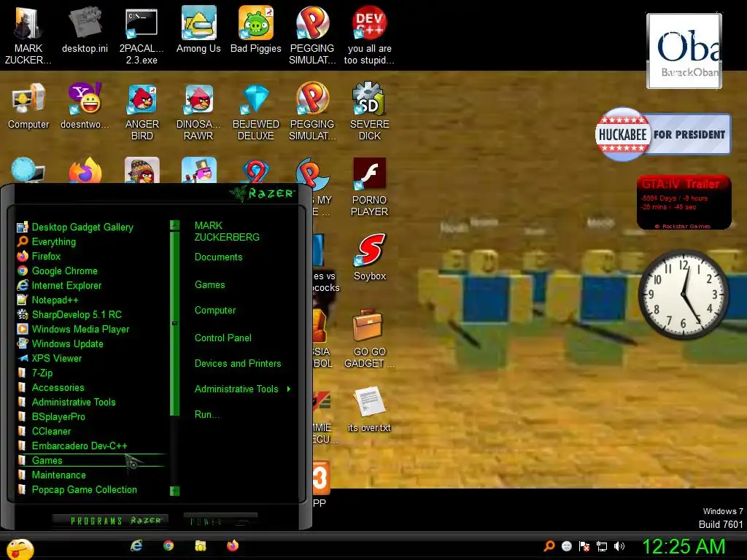Open the Flash player desktop shortcut

[369, 187]
